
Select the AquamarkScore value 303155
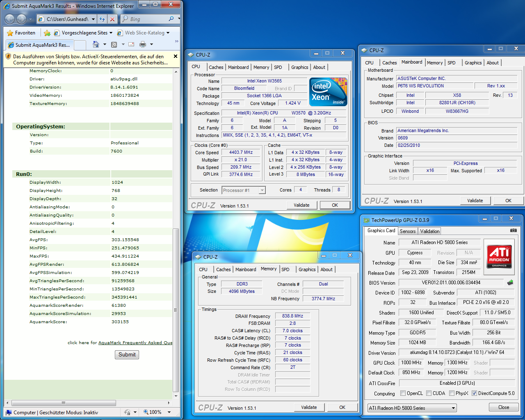click(120, 322)
